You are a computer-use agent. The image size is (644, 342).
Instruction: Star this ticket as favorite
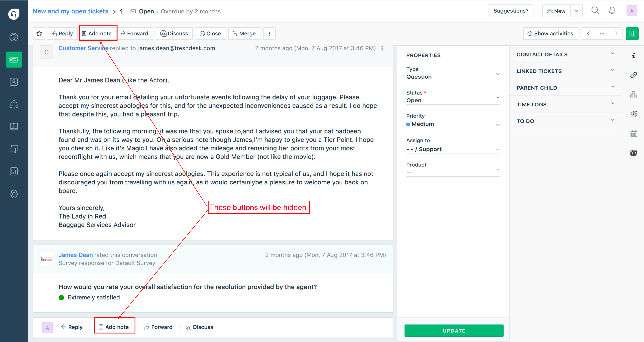pyautogui.click(x=39, y=34)
